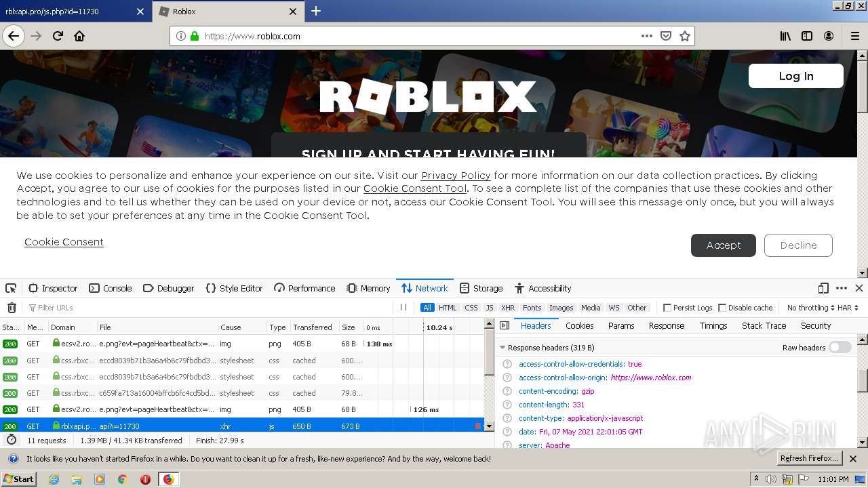Switch to the Console tab
The width and height of the screenshot is (868, 488).
pyautogui.click(x=111, y=288)
